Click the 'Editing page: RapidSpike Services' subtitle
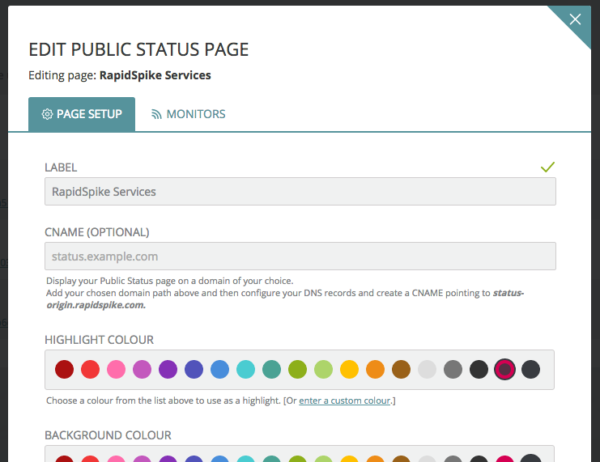 (x=119, y=75)
